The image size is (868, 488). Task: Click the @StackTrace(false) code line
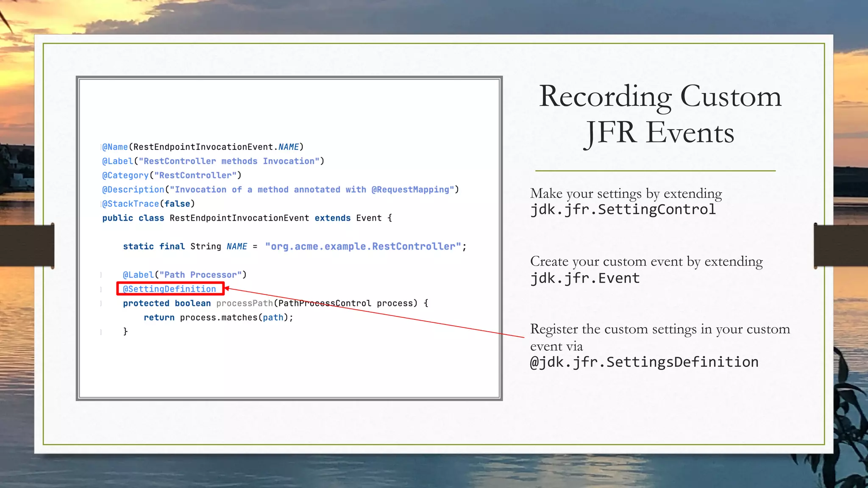click(148, 204)
